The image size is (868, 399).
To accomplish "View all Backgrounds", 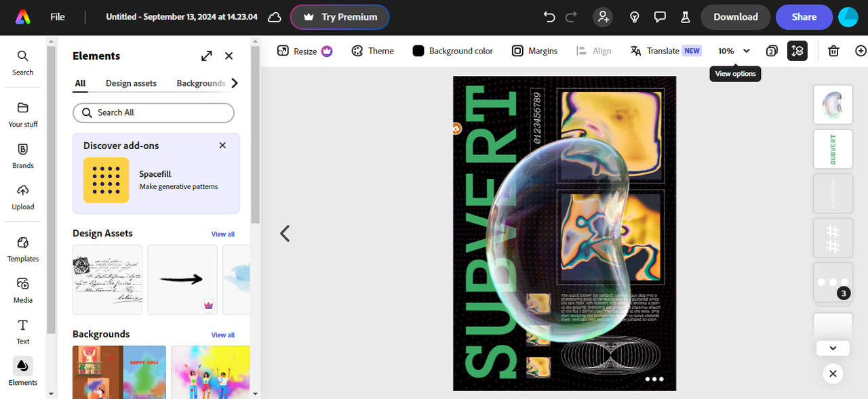I will [222, 335].
